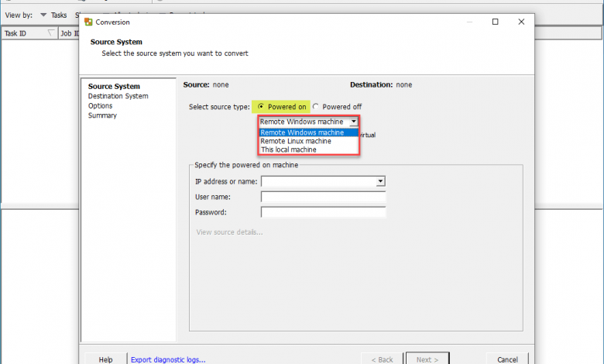The image size is (604, 364).
Task: Select the Powered on radio button
Action: (x=262, y=107)
